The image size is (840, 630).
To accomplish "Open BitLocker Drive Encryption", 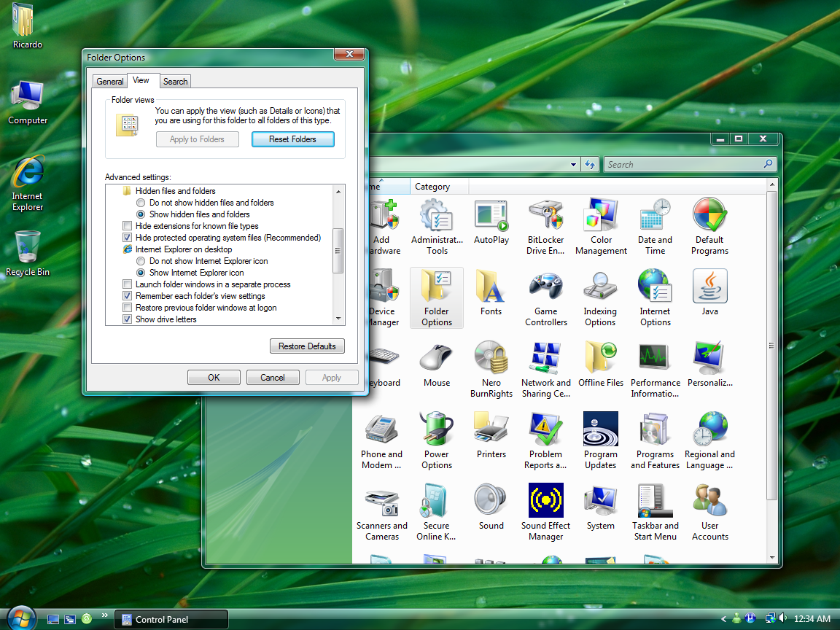I will pyautogui.click(x=545, y=217).
